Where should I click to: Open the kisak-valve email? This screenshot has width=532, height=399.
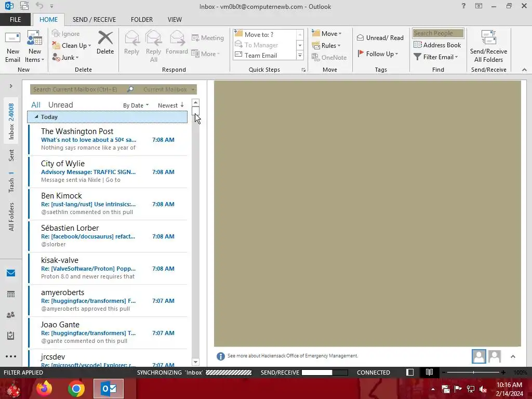(108, 269)
